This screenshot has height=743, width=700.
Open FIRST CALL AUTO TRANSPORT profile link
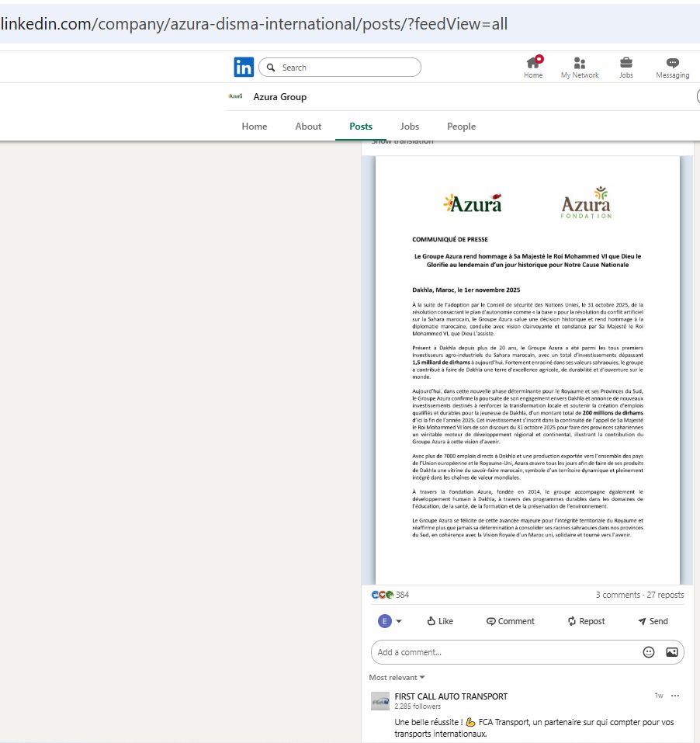pos(451,696)
